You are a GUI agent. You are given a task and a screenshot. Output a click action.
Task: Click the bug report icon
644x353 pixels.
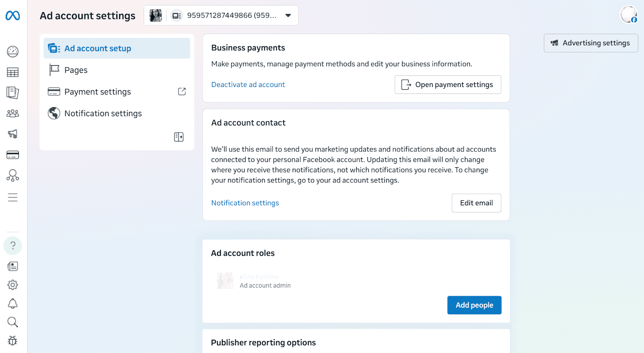tap(12, 341)
